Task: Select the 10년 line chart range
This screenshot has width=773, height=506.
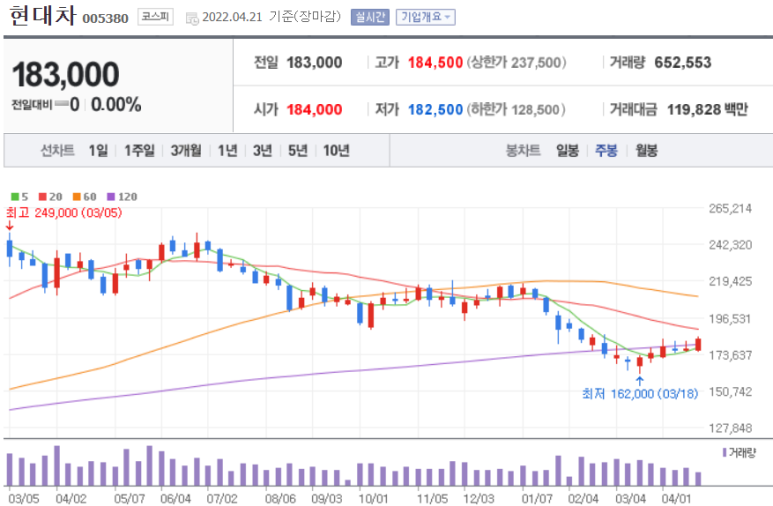Action: coord(336,151)
